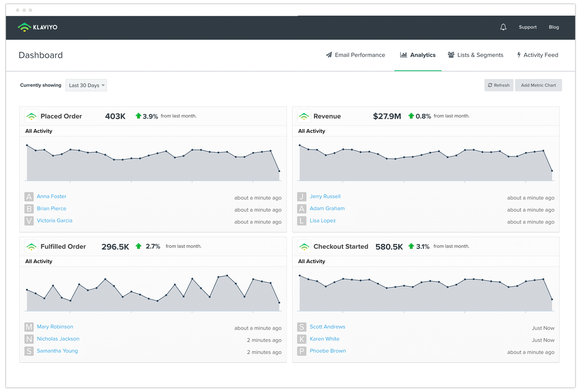Click Anna Foster's avatar letter A
Viewport: 580px width, 392px height.
click(x=29, y=197)
